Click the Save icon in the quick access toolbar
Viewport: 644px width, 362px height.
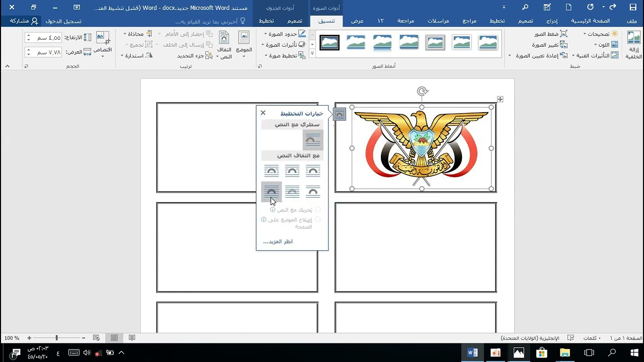[632, 7]
